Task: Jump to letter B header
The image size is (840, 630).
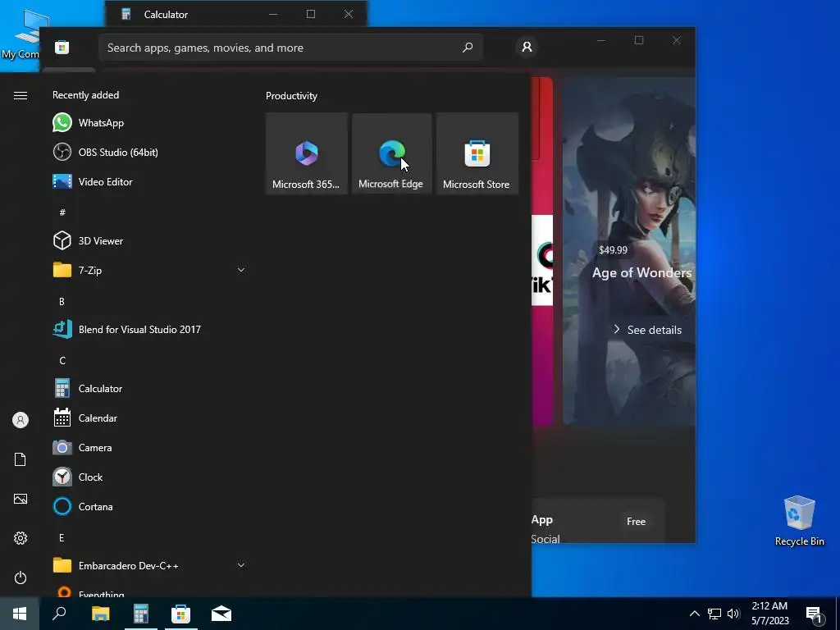Action: 62,302
